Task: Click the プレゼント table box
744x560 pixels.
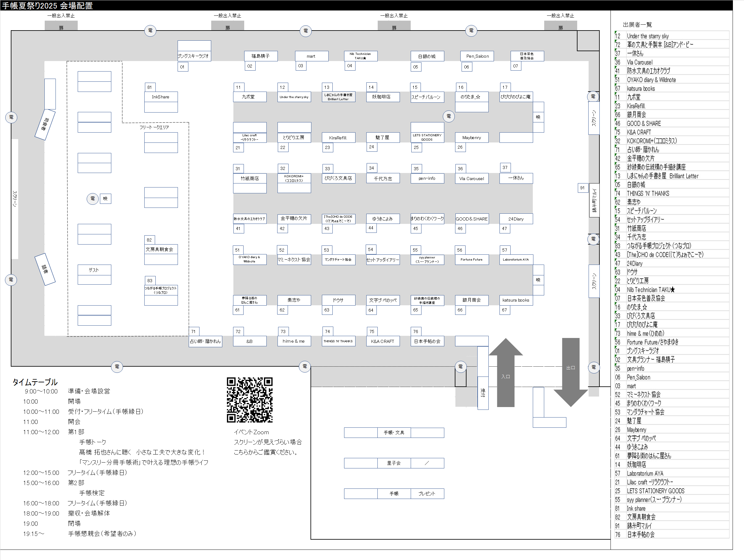Action: pos(427,493)
